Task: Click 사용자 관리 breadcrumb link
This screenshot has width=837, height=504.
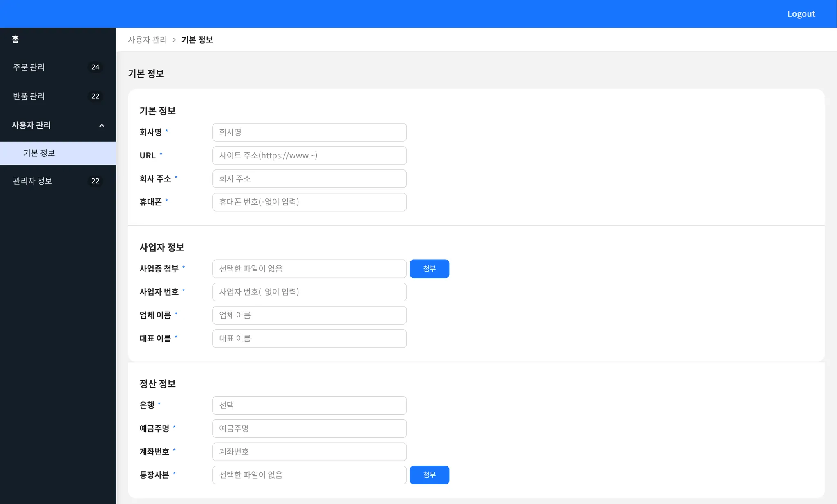Action: (x=147, y=40)
